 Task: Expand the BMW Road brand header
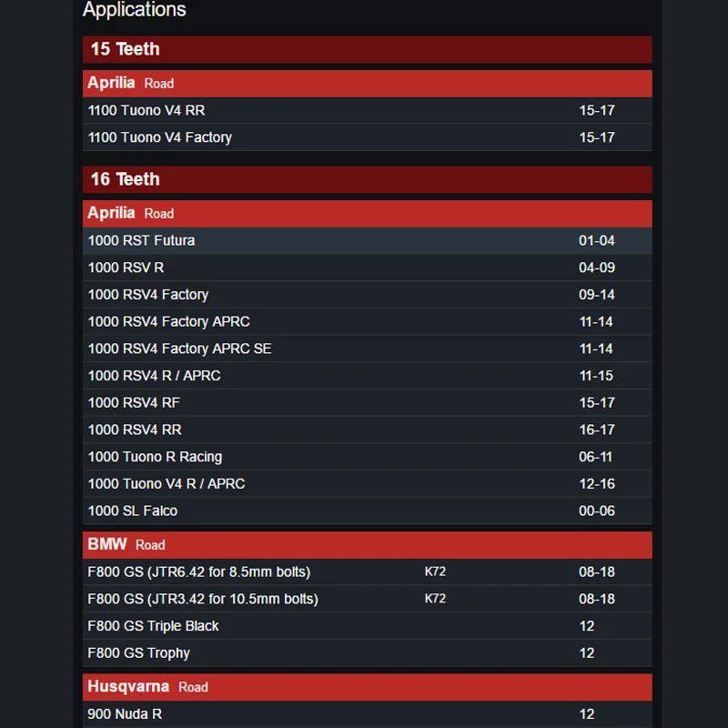coord(368,544)
